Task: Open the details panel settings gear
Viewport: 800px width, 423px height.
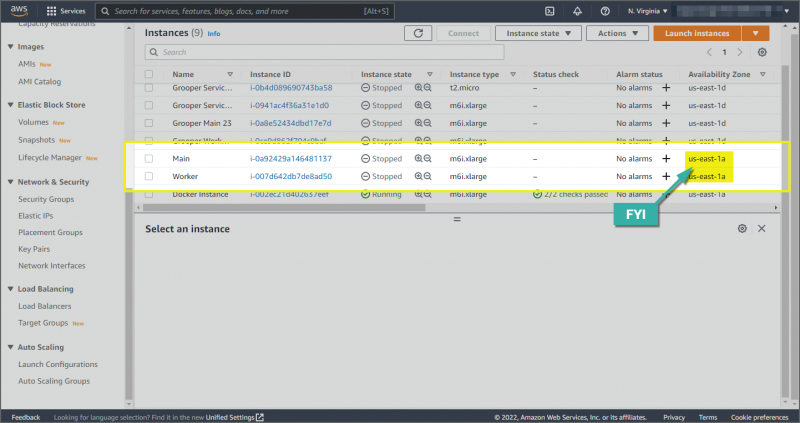Action: coord(742,229)
